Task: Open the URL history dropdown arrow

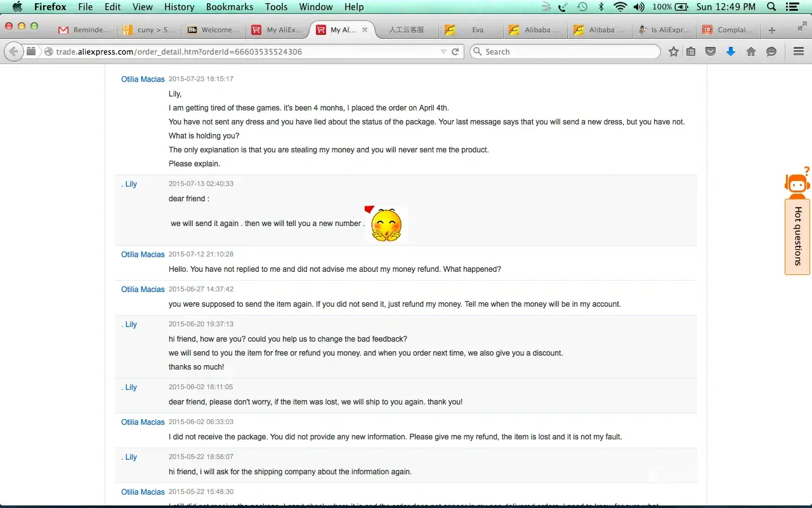Action: (443, 51)
